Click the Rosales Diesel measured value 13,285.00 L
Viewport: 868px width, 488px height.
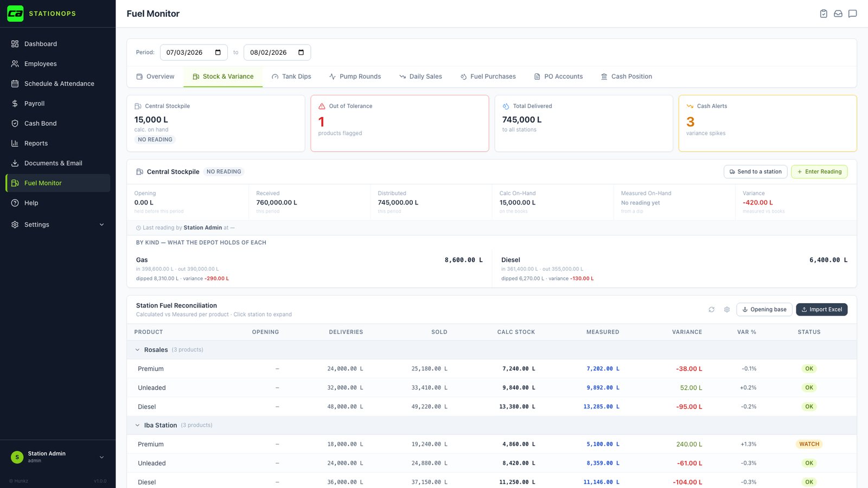[601, 407]
